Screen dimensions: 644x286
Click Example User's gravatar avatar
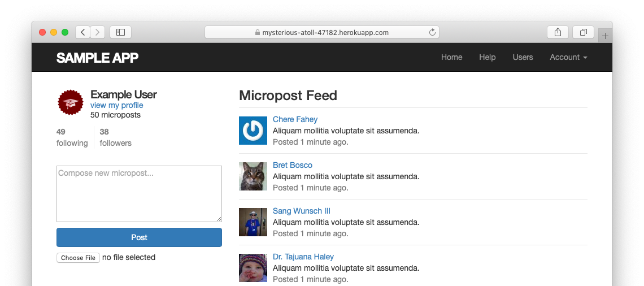[x=71, y=103]
